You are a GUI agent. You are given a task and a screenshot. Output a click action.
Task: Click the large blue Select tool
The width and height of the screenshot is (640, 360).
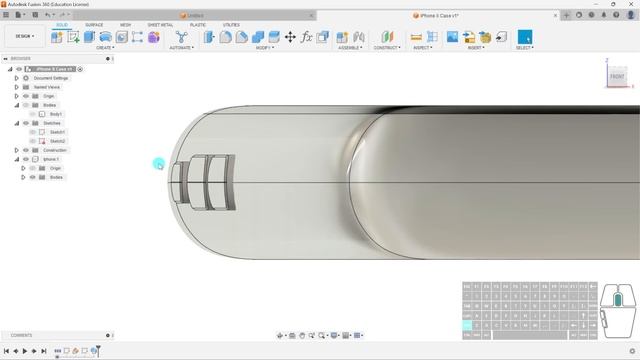tap(524, 37)
